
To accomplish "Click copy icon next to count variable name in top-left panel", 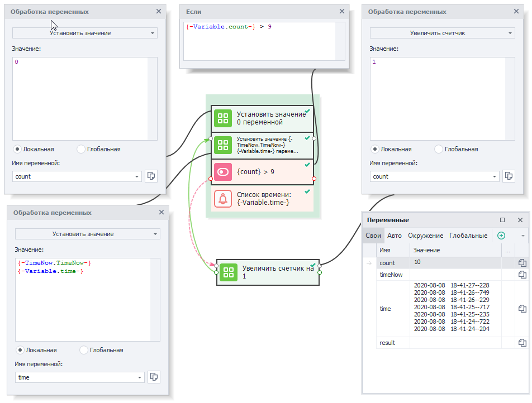I will pos(151,176).
